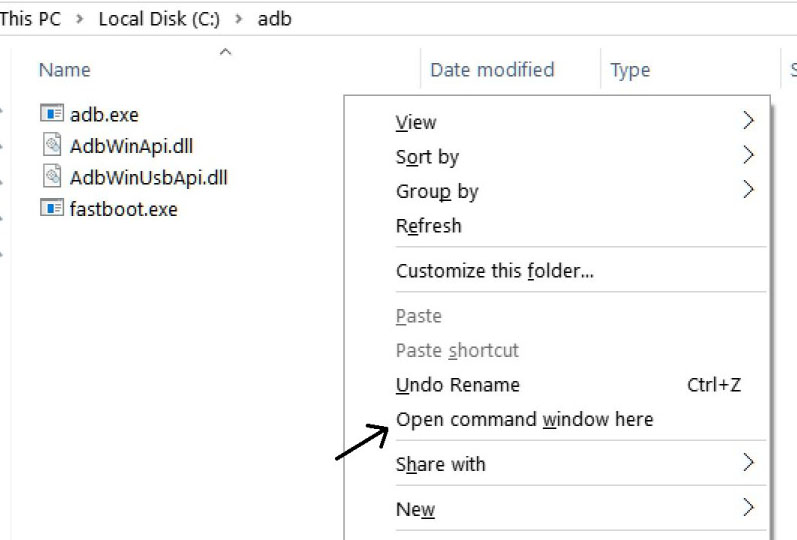Image resolution: width=797 pixels, height=540 pixels.
Task: Open the New submenu arrow
Action: click(x=748, y=507)
